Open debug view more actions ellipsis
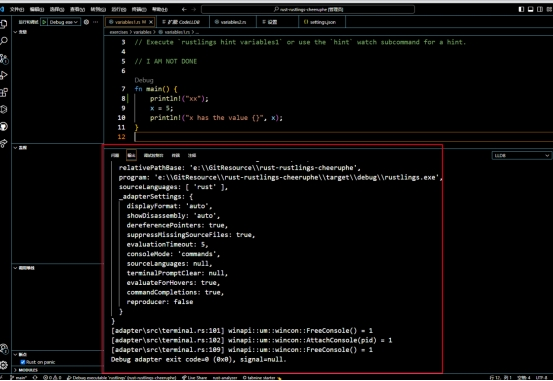The width and height of the screenshot is (553, 381). pos(96,22)
